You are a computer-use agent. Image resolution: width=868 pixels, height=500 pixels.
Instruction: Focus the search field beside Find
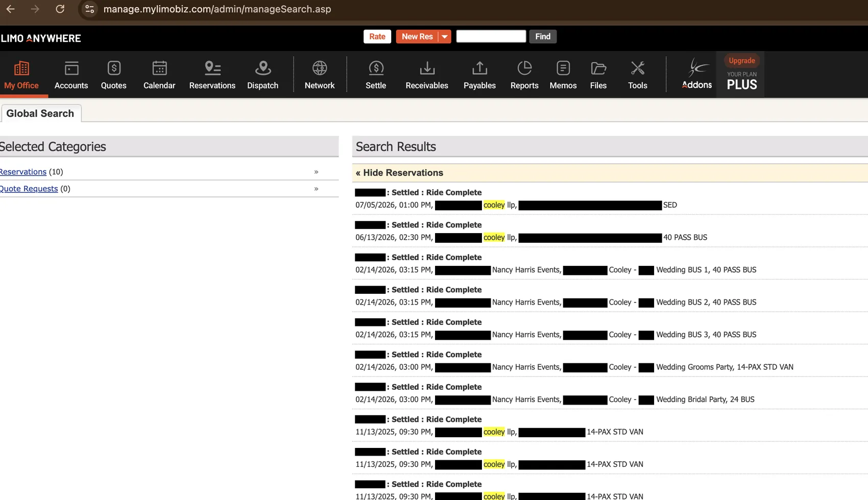point(491,36)
